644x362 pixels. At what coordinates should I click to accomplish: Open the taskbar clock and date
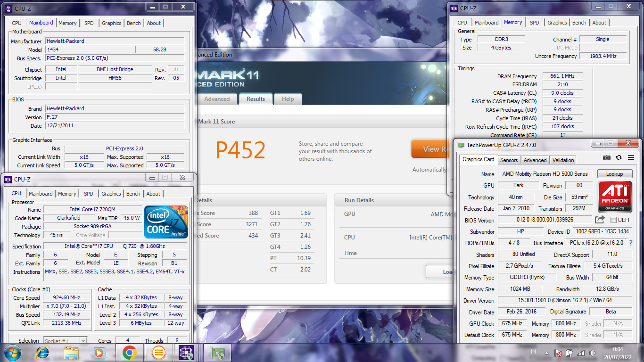pos(617,353)
